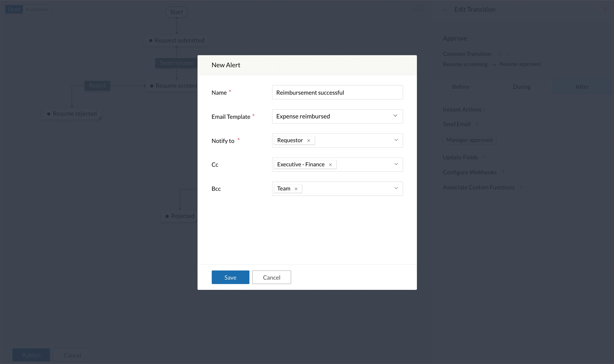Switch to Published mode
614x364 pixels.
pyautogui.click(x=37, y=10)
